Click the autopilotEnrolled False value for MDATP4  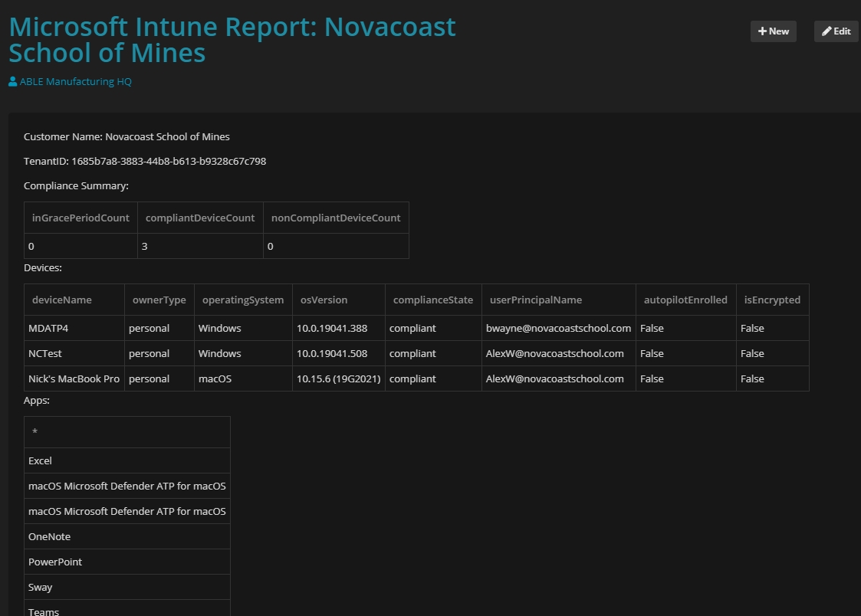[686, 328]
